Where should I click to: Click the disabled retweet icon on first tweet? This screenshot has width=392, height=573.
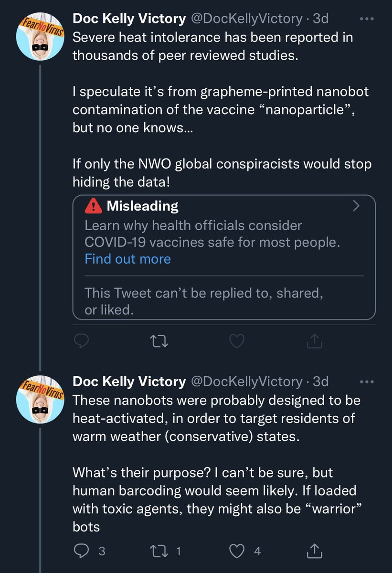click(158, 340)
